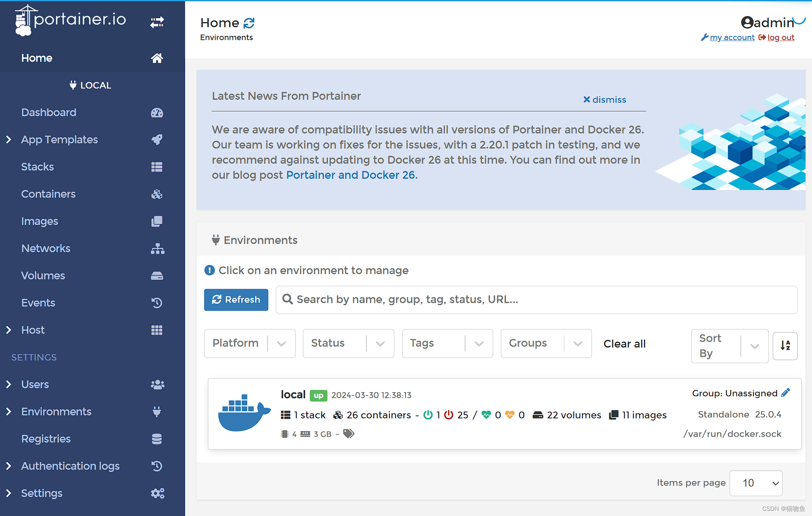
Task: Click the pencil icon next to Group: Unassigned
Action: pyautogui.click(x=786, y=393)
